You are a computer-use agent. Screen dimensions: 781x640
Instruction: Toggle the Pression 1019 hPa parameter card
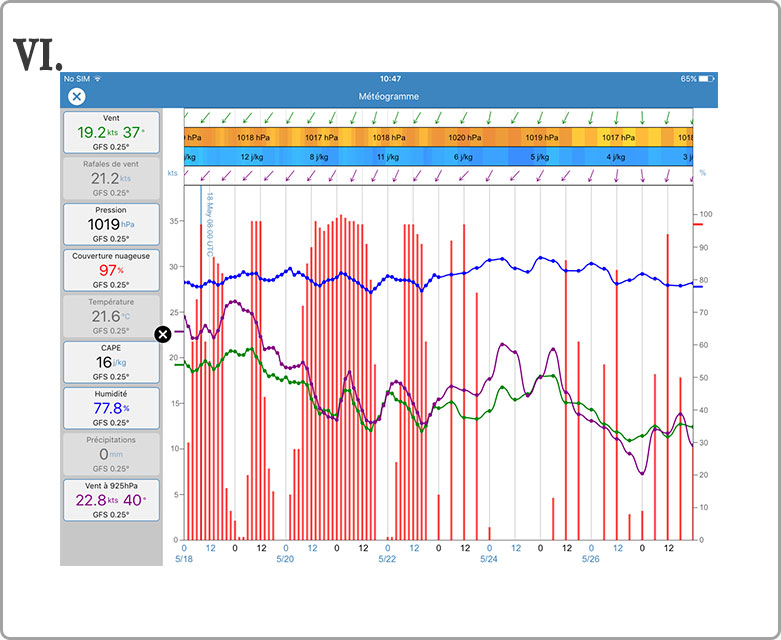(x=111, y=224)
